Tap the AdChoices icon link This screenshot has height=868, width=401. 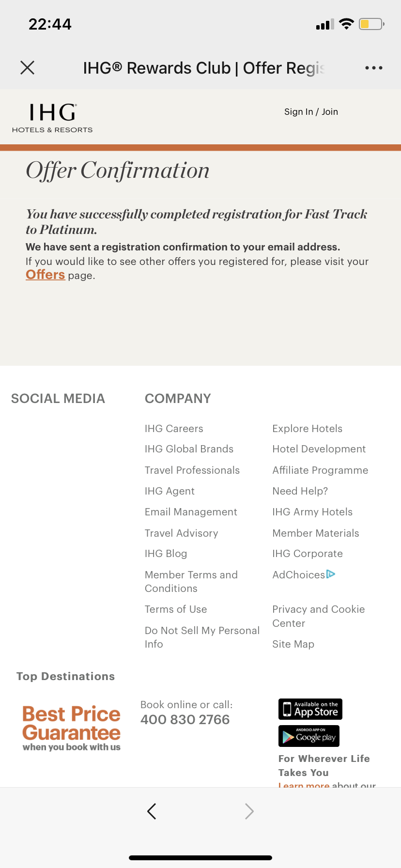pyautogui.click(x=304, y=574)
